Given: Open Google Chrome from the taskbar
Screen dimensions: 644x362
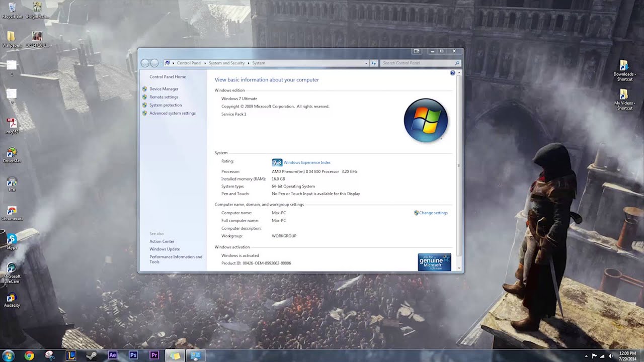Looking at the screenshot, I should click(29, 355).
